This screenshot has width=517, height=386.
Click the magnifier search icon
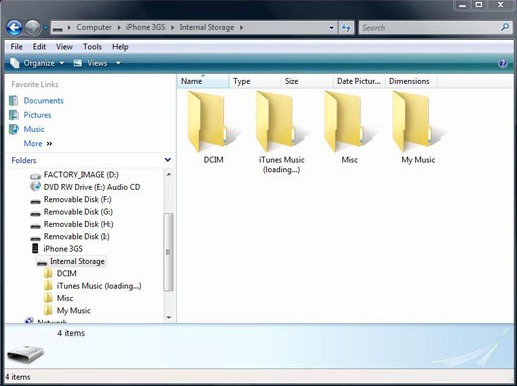(505, 27)
